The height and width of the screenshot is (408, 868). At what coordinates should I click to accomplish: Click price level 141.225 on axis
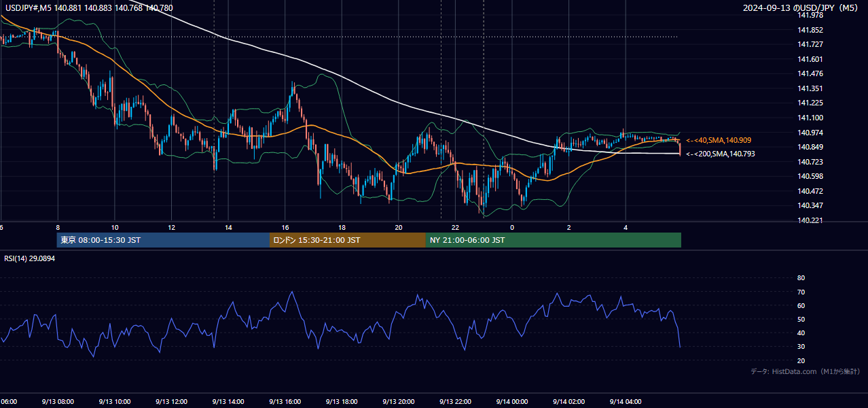[x=810, y=103]
